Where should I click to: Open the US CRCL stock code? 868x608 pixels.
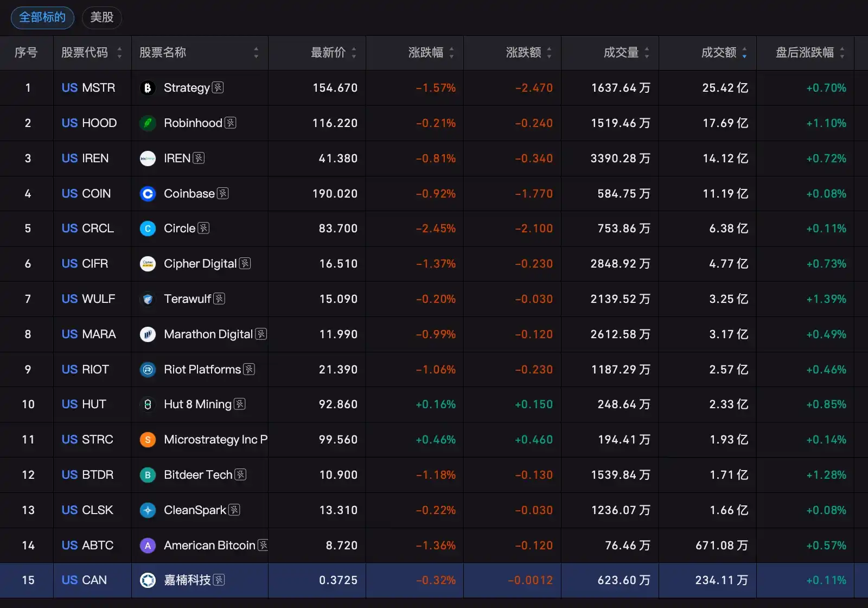click(x=88, y=229)
